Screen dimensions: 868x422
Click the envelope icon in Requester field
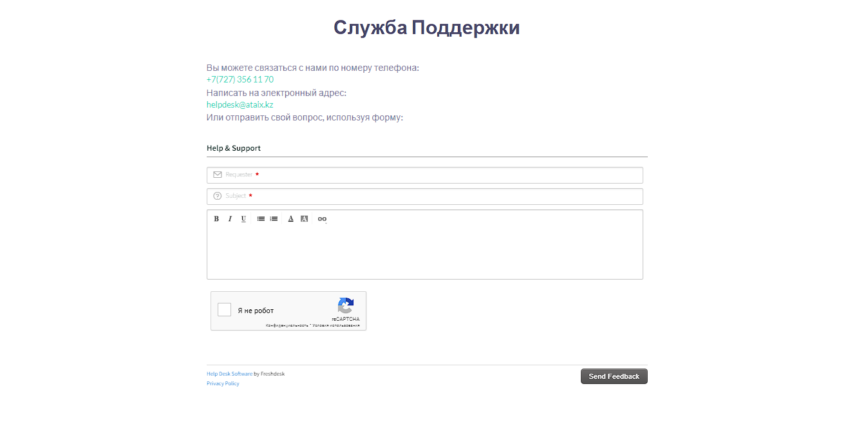click(217, 175)
